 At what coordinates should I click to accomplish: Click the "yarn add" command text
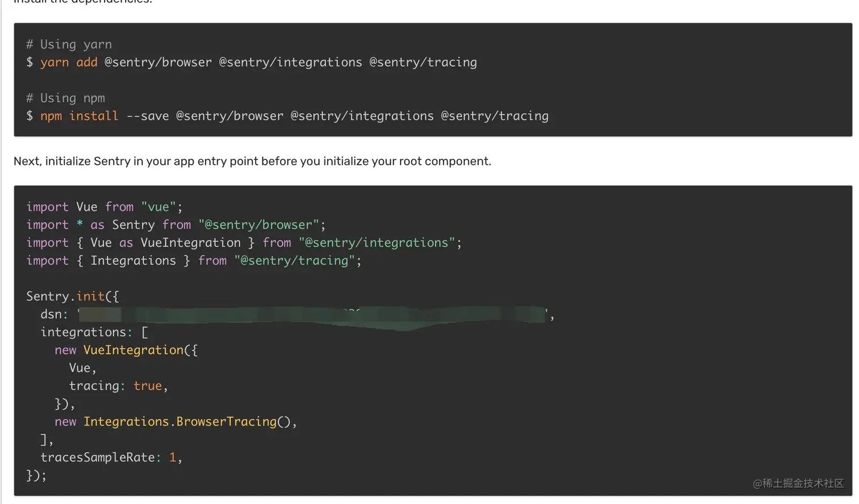point(69,63)
